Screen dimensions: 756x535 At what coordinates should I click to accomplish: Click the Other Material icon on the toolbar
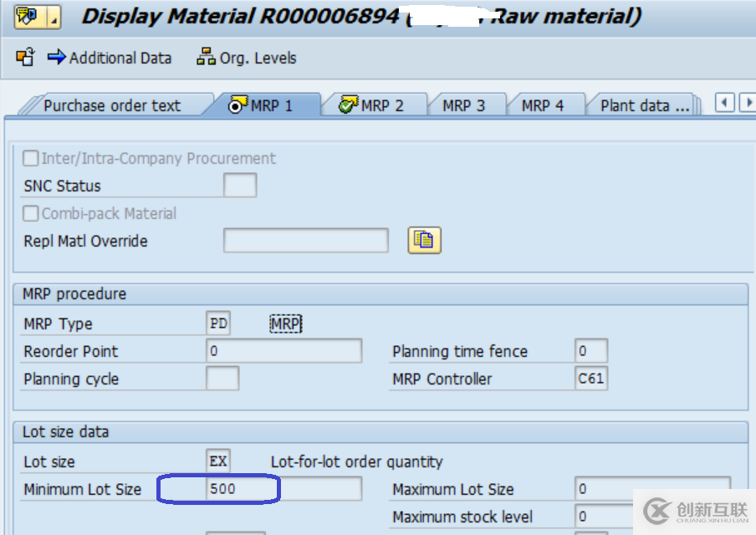coord(25,57)
